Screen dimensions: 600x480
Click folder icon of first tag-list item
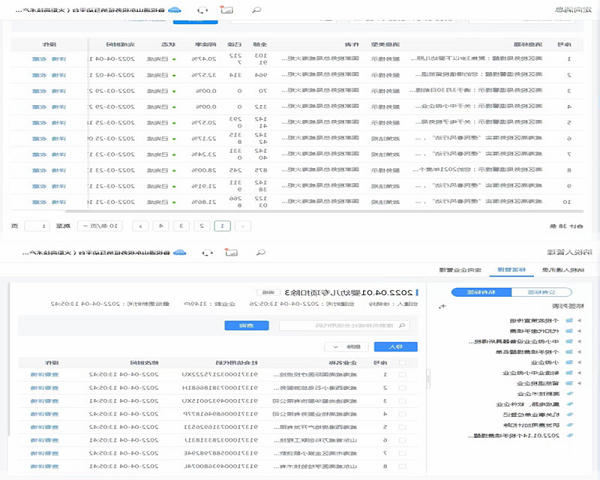[x=569, y=320]
